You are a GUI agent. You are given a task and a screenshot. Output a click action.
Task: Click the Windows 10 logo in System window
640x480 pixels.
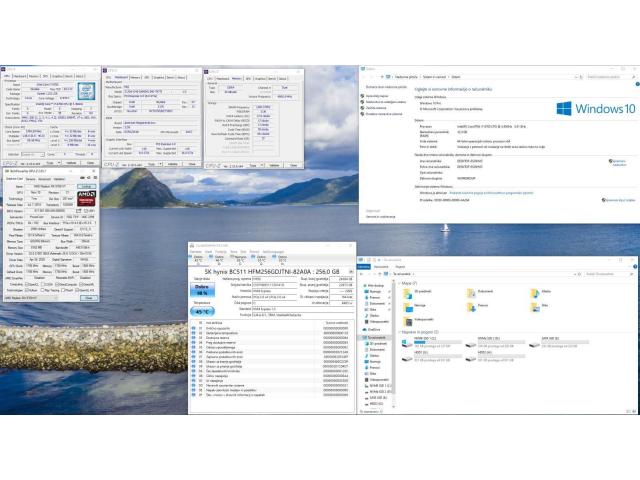[596, 108]
